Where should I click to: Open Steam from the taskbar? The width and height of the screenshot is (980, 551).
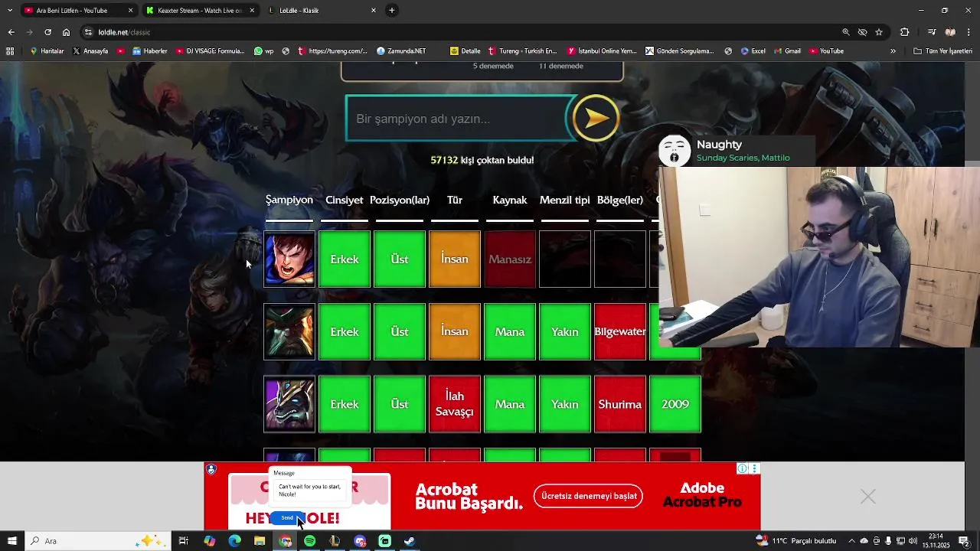click(x=410, y=541)
